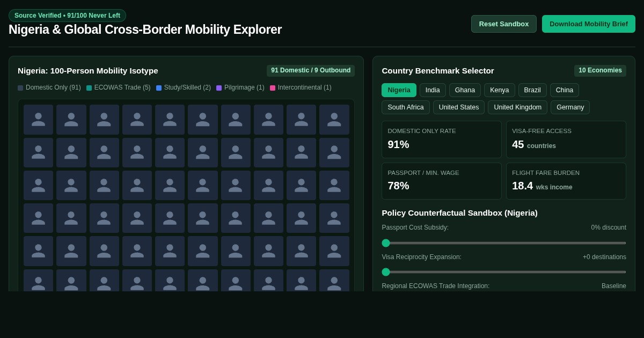Click the first person icon in row four
The height and width of the screenshot is (338, 644).
pos(38,218)
